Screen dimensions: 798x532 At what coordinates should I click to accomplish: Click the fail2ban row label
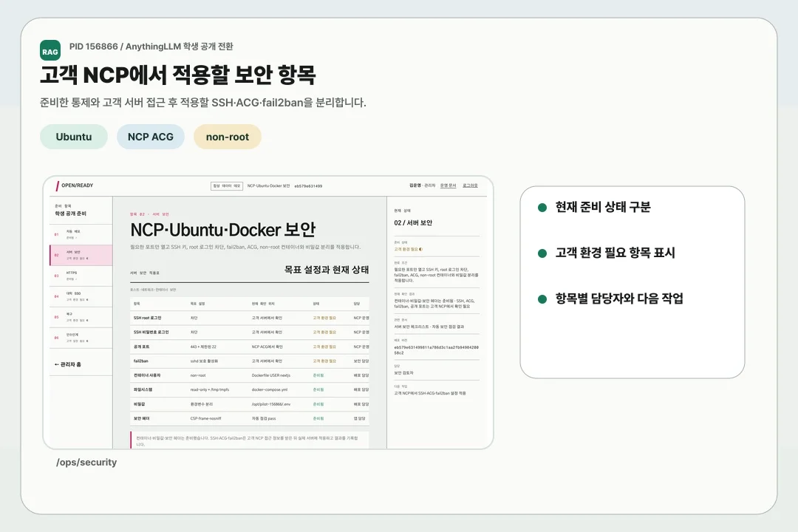141,361
